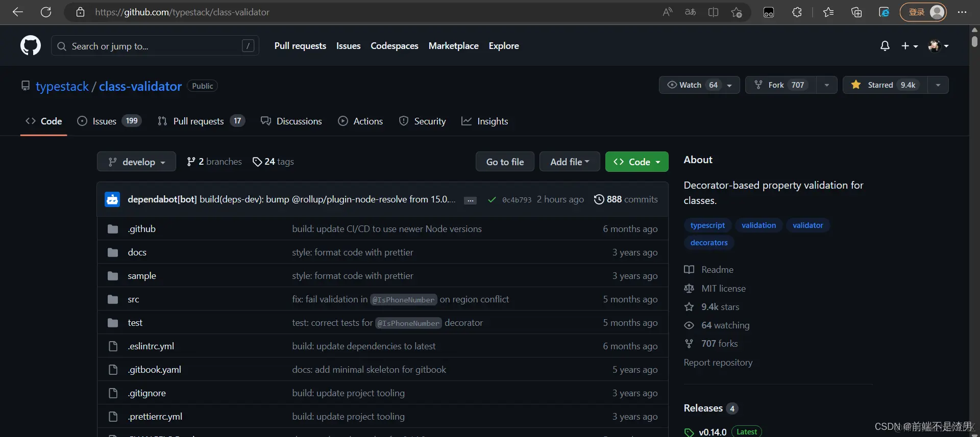Open Issues in top navigation
The width and height of the screenshot is (980, 437).
(x=348, y=46)
